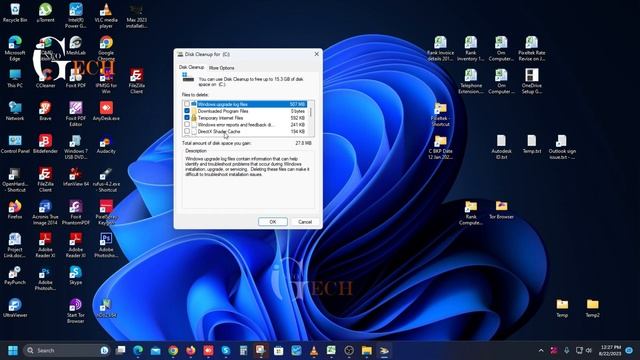The height and width of the screenshot is (360, 640).
Task: Select the Recycle Bin desktop icon
Action: click(15, 13)
